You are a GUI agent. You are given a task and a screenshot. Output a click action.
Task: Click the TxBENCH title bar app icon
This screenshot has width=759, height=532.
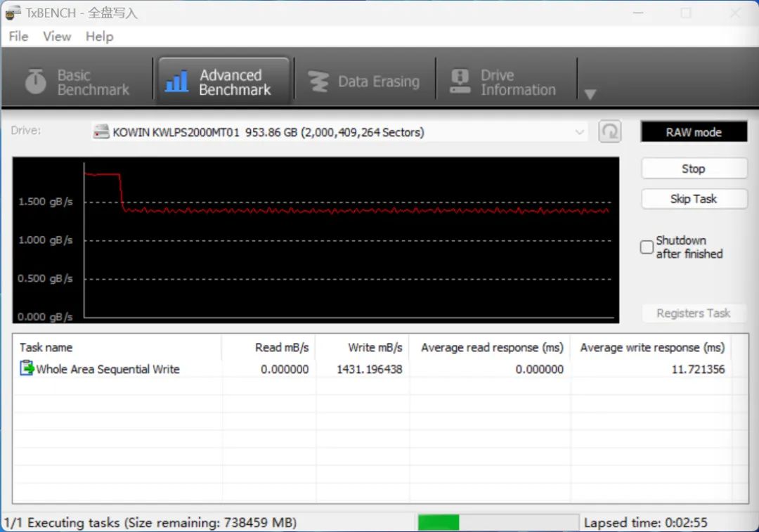click(13, 13)
